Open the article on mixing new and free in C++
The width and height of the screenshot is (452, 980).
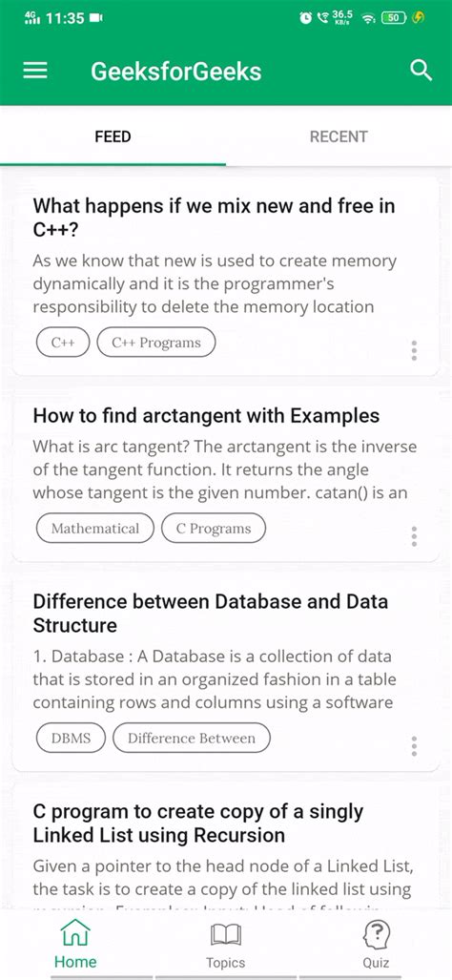point(214,218)
